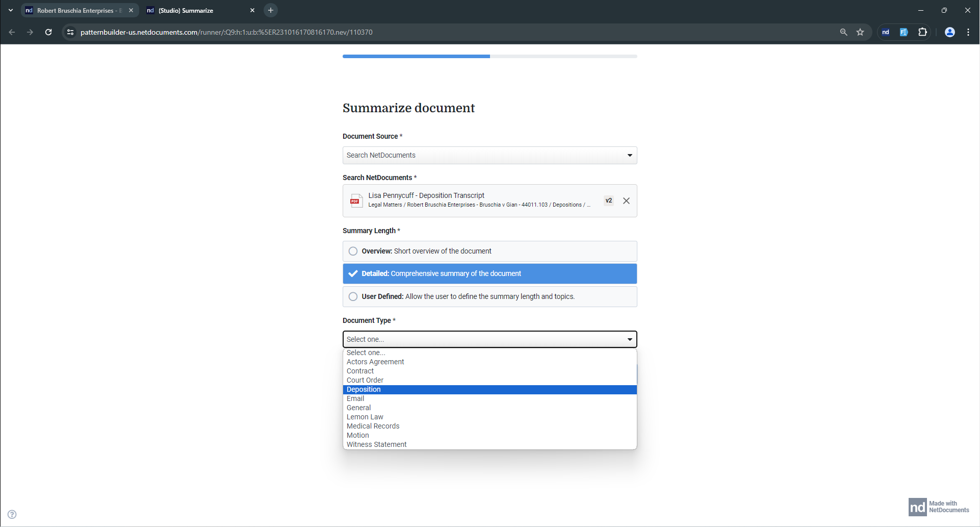Open the NetDocuments extension icon
980x527 pixels.
point(886,32)
